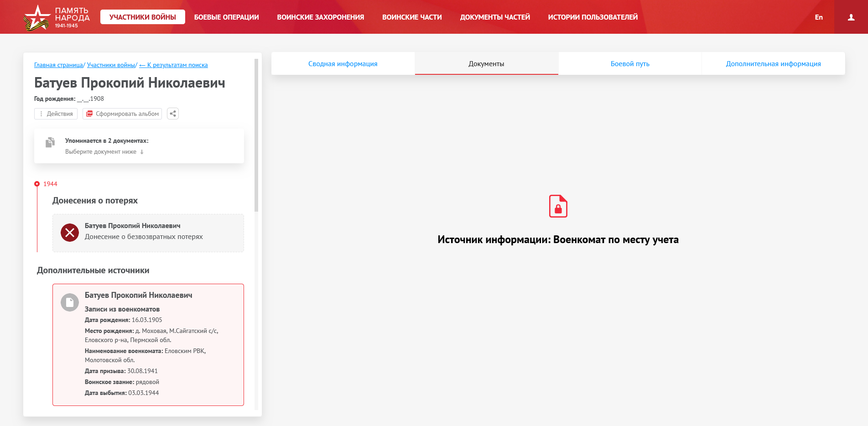
Task: Click the share icon button
Action: click(x=173, y=114)
